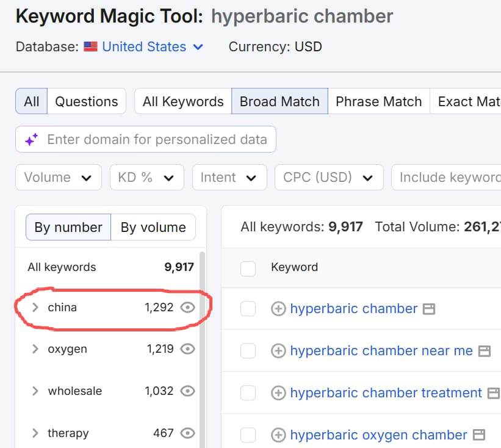Open the Volume filter dropdown
501x448 pixels.
[59, 178]
